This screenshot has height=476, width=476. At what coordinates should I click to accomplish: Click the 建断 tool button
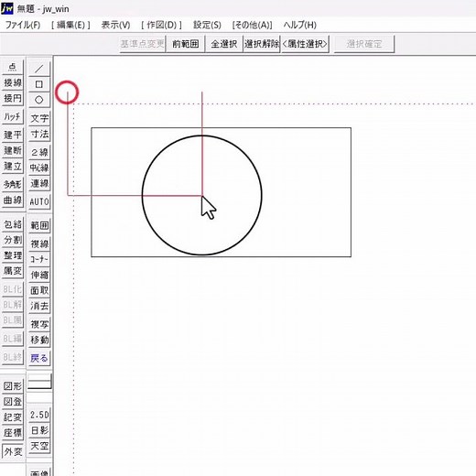coord(13,150)
